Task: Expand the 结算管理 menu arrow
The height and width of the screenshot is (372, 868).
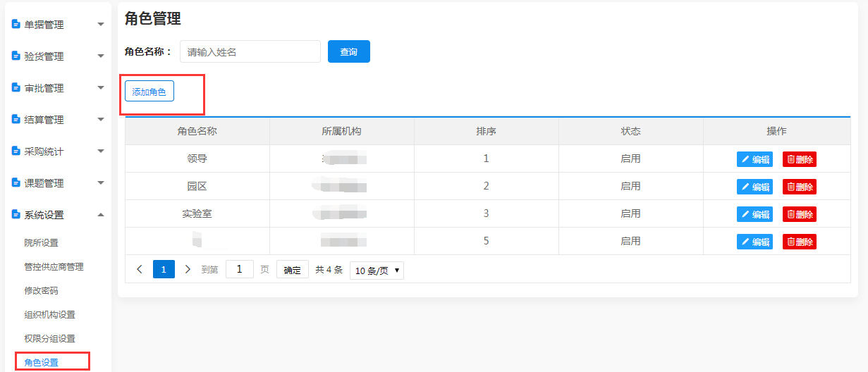Action: 101,120
